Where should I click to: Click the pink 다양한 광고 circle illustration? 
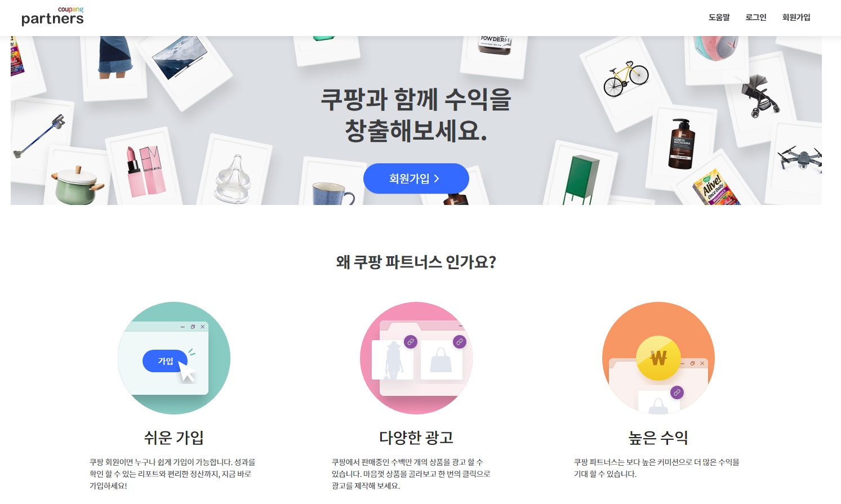pyautogui.click(x=416, y=358)
